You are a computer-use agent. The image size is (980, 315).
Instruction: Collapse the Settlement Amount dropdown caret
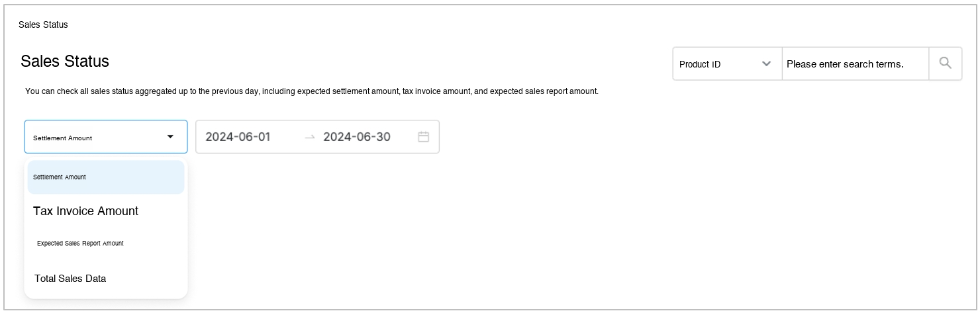click(170, 137)
